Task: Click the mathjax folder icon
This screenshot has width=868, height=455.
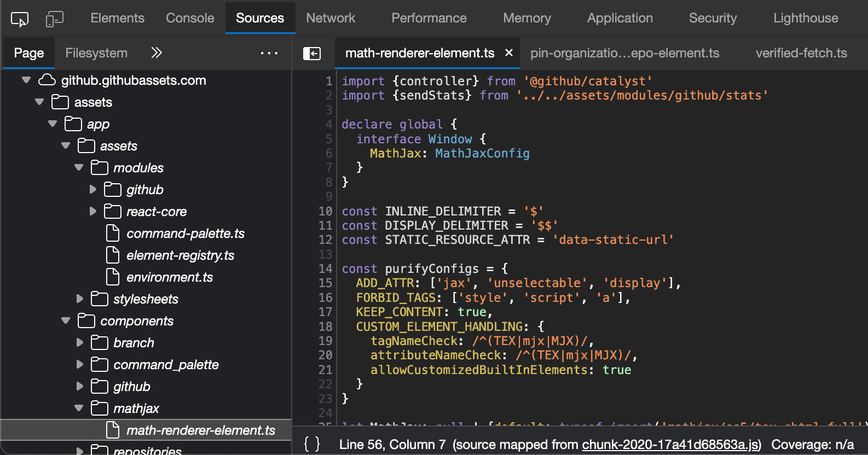Action: click(100, 408)
